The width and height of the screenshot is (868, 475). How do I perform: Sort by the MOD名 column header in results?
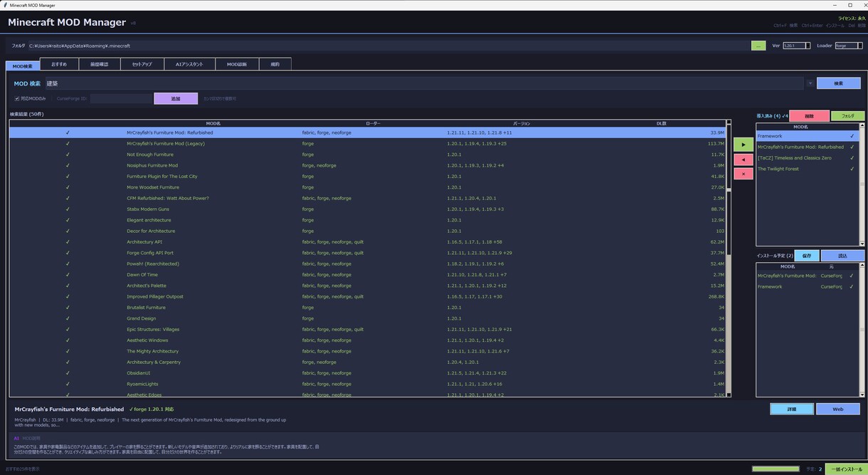coord(213,123)
